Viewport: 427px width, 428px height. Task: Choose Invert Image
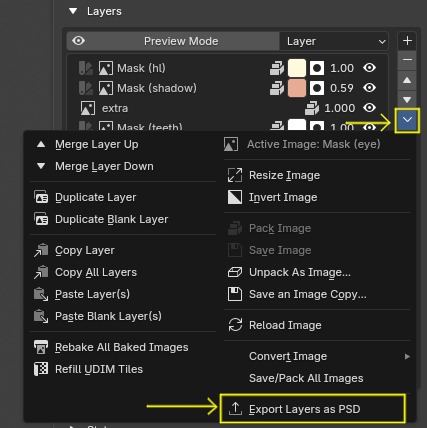(x=317, y=197)
